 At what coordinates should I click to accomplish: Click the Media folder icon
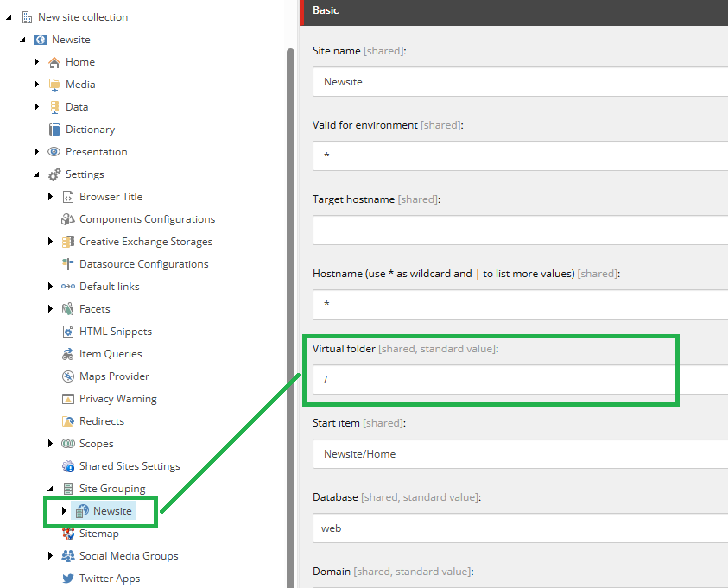click(54, 85)
